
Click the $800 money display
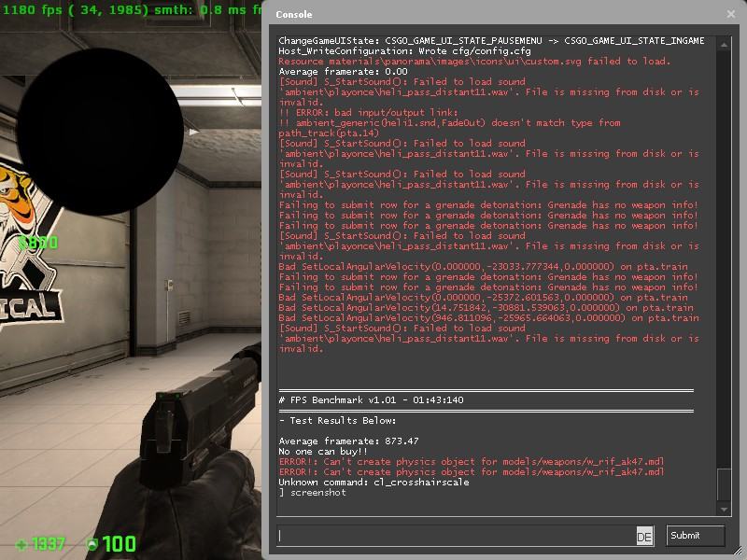[38, 243]
